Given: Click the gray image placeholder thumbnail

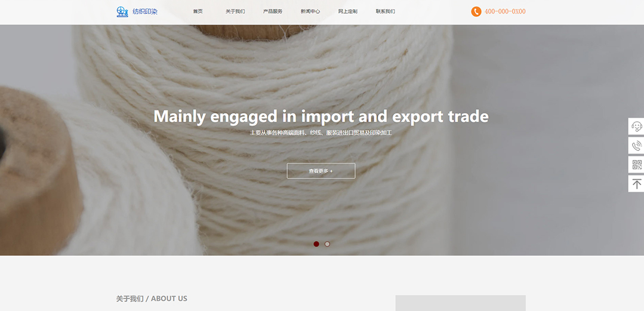Looking at the screenshot, I should [460, 303].
